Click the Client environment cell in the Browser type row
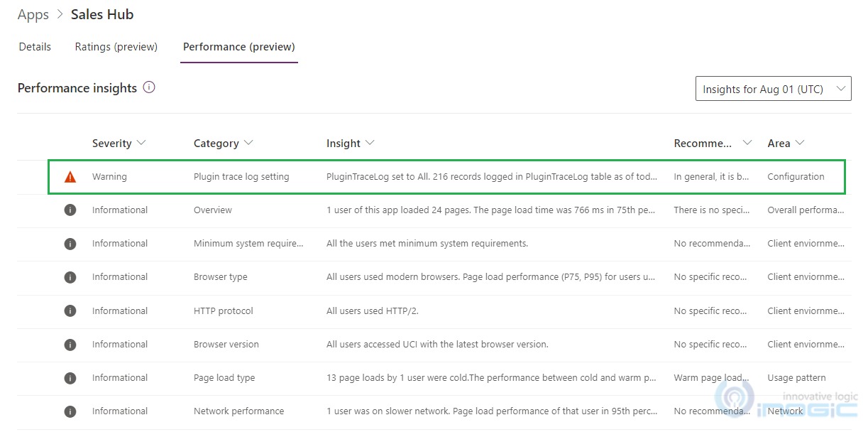This screenshot has width=868, height=432. (806, 277)
